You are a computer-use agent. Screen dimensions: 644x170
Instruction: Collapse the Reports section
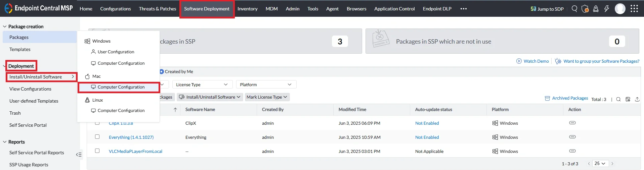click(x=5, y=142)
